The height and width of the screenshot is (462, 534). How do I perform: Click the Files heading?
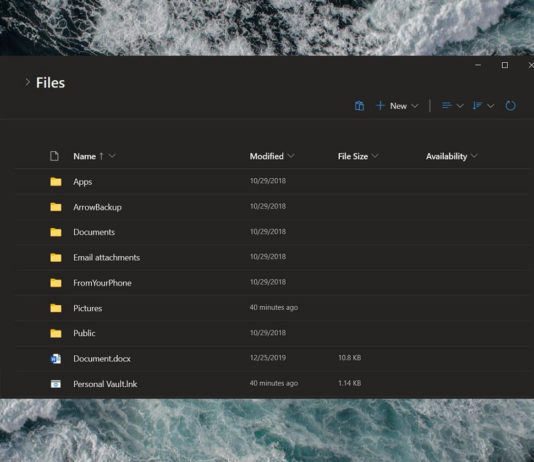[50, 83]
